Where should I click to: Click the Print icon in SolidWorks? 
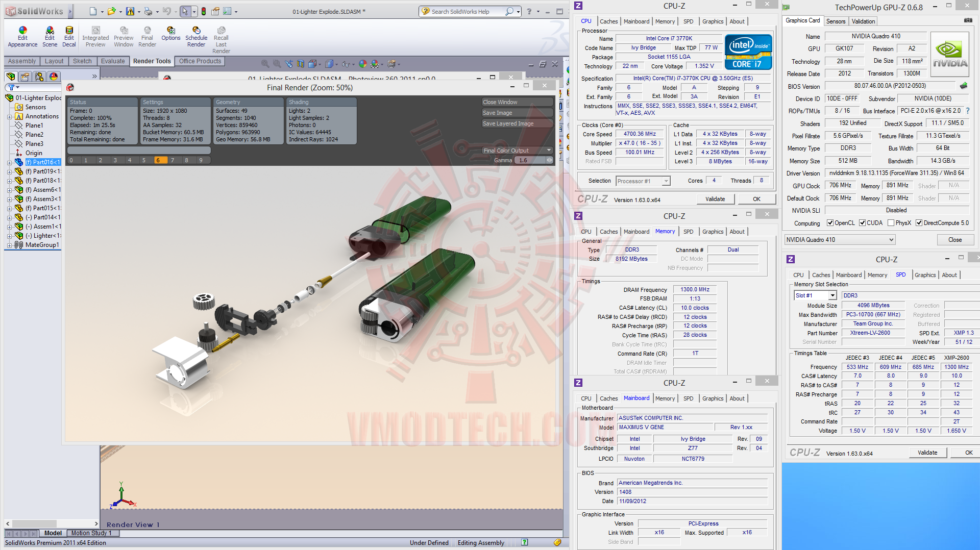pyautogui.click(x=148, y=11)
